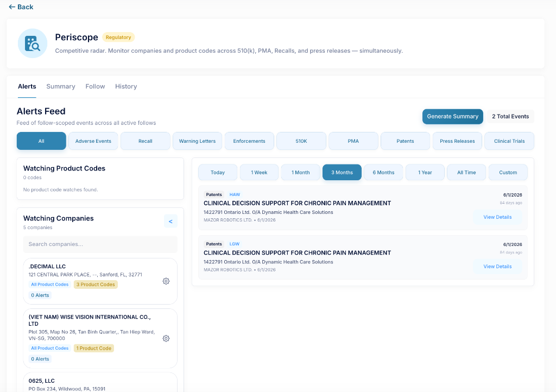556x392 pixels.
Task: Switch to the Summary tab
Action: (61, 86)
